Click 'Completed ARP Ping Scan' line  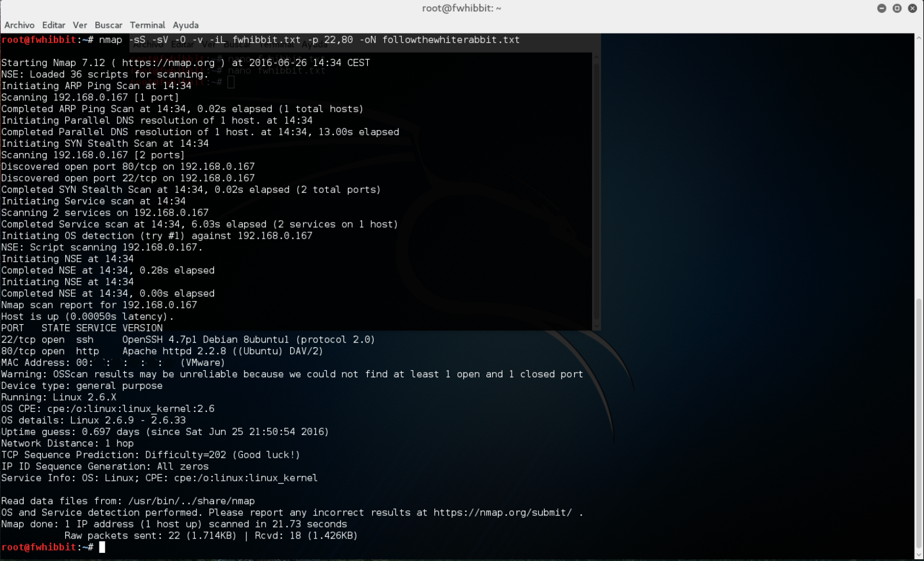coord(182,109)
